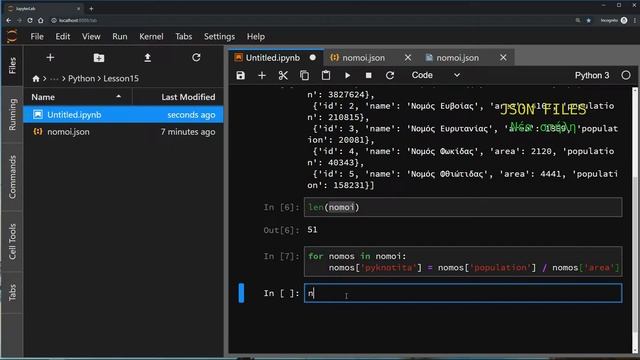Click into the len(nomoi) code cell
The height and width of the screenshot is (360, 640).
(x=463, y=207)
